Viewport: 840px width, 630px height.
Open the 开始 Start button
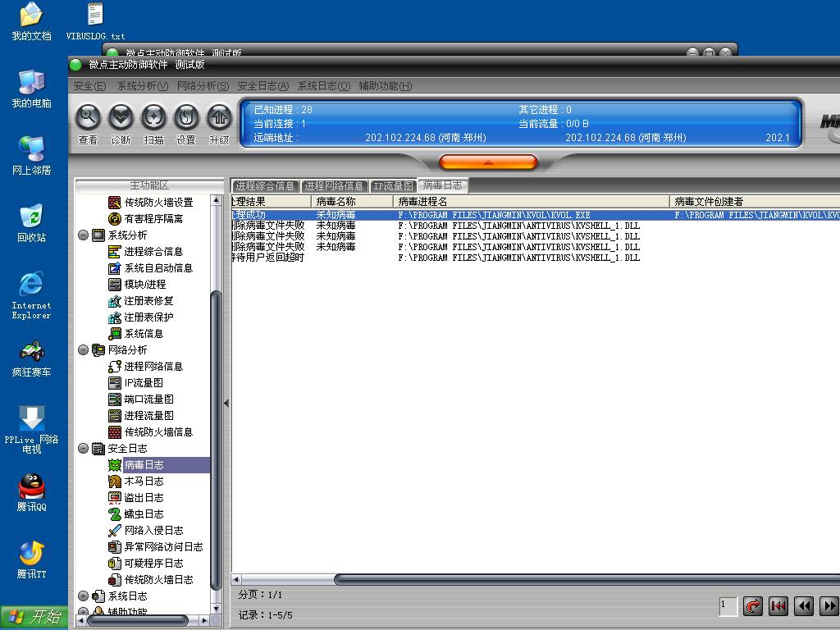coord(34,617)
